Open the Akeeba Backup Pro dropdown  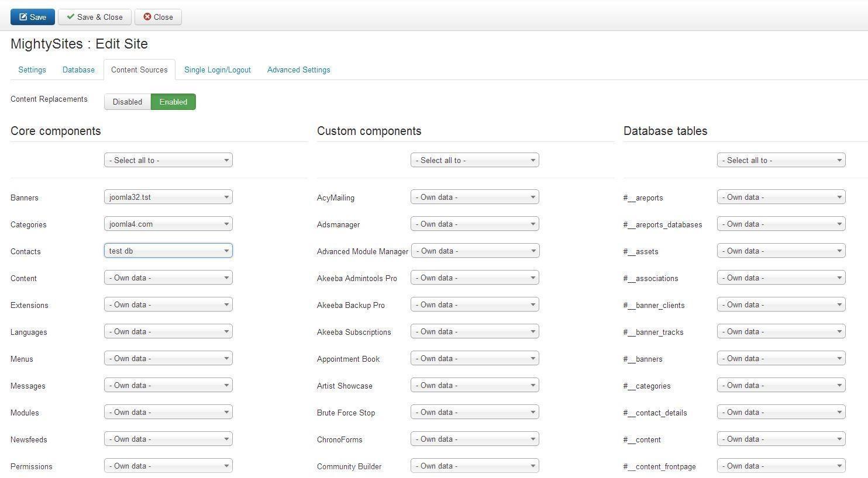coord(475,304)
